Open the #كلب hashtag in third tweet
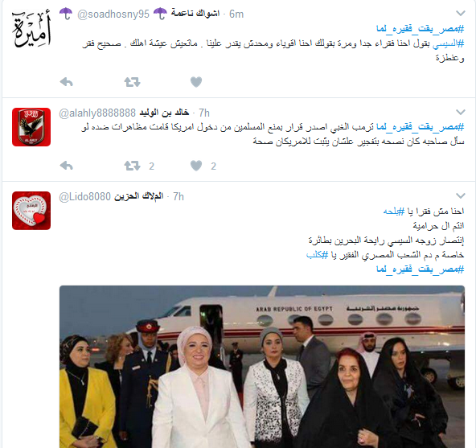Screen dimensions: 476x448 (x=318, y=254)
